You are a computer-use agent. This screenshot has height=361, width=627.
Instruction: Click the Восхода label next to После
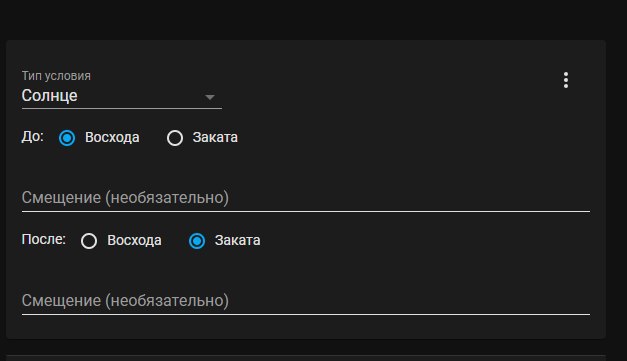134,240
